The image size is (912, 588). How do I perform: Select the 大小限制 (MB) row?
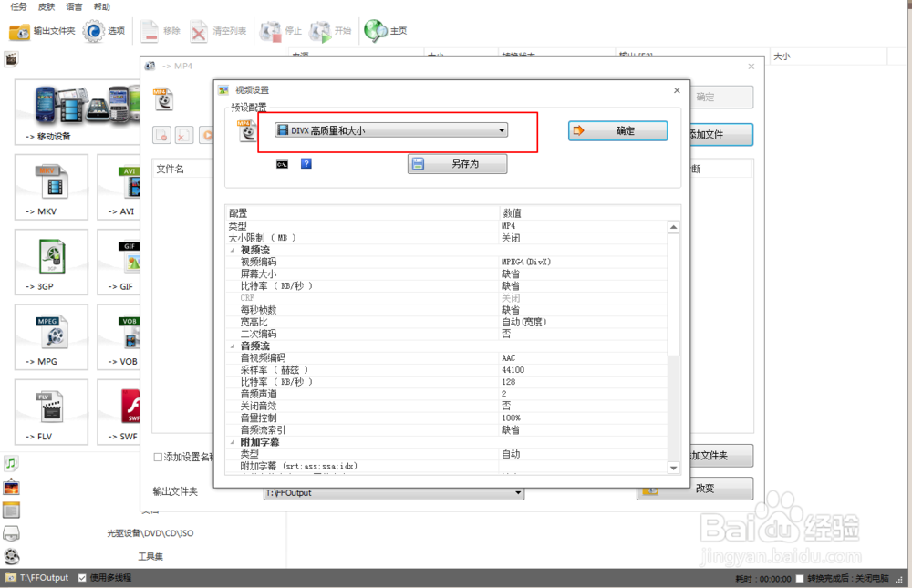click(446, 238)
